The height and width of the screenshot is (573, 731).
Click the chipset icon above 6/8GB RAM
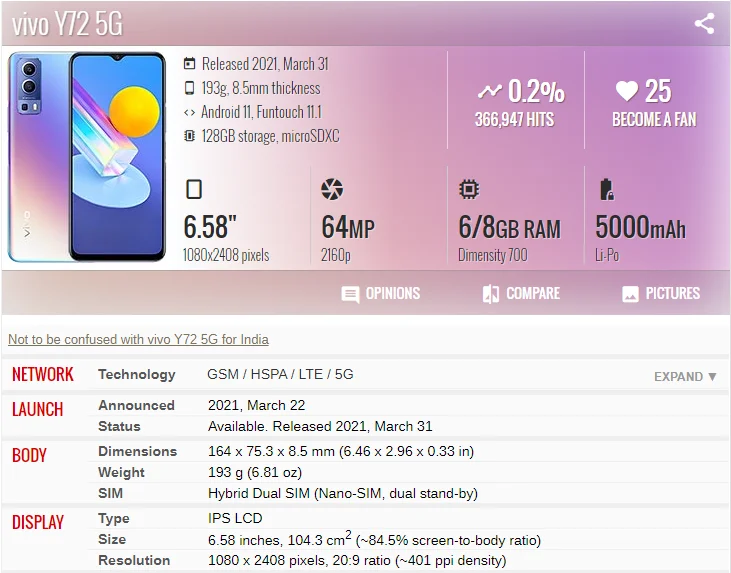[469, 189]
